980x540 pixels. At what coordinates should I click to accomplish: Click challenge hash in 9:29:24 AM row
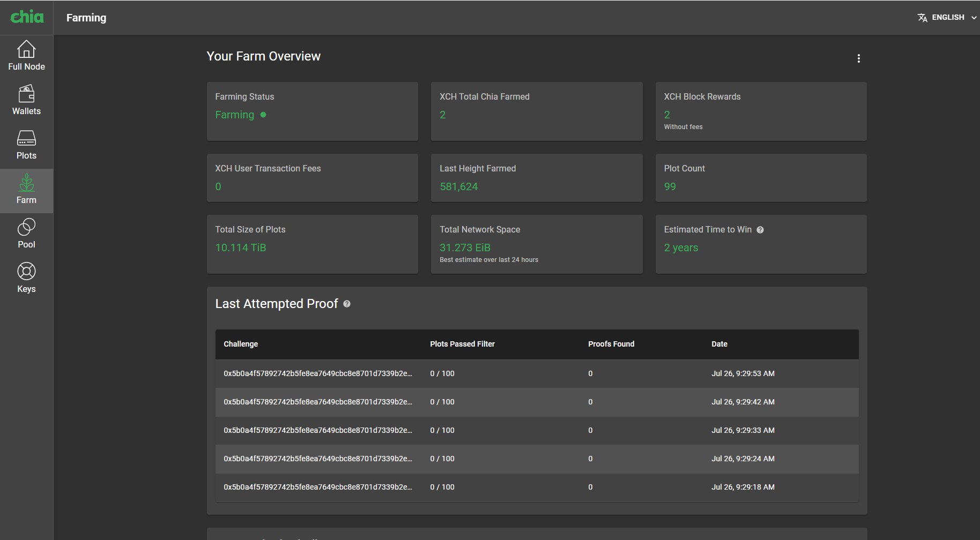click(x=318, y=459)
